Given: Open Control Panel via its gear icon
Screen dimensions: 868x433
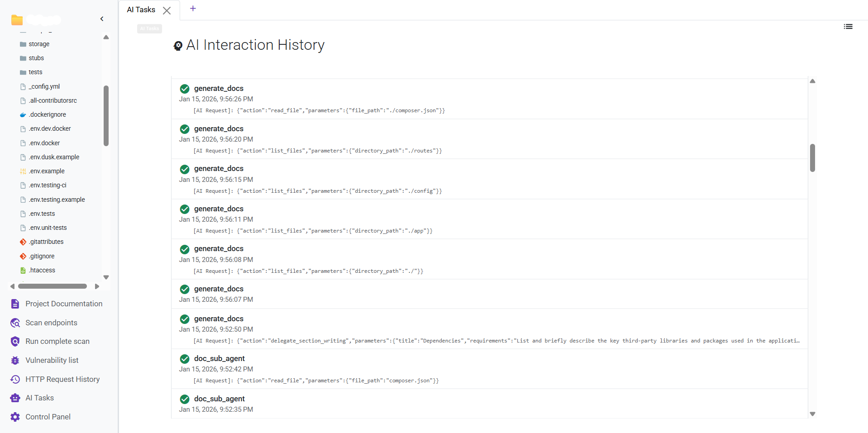Looking at the screenshot, I should [x=15, y=417].
